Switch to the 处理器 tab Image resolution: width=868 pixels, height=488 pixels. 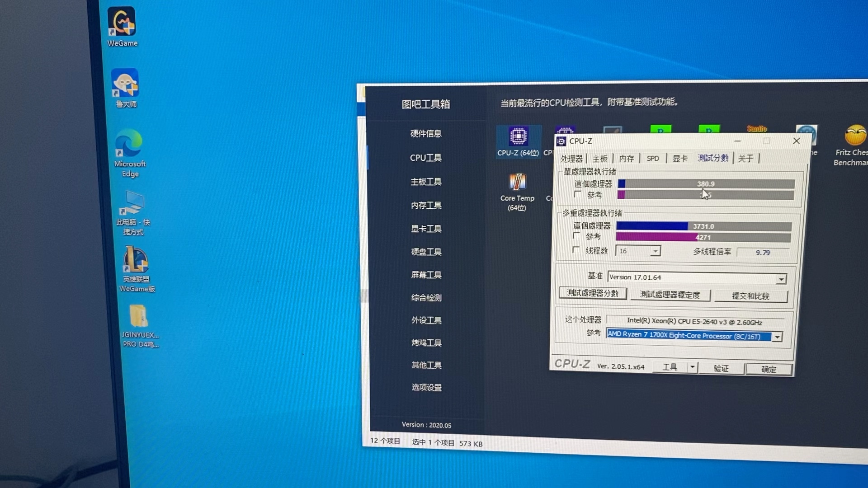click(571, 159)
